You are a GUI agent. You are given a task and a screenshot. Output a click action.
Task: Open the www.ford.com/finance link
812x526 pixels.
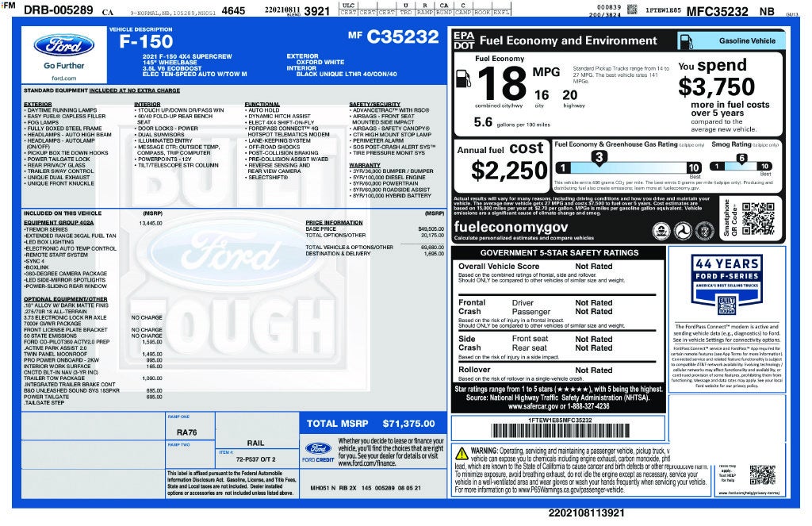pos(367,463)
